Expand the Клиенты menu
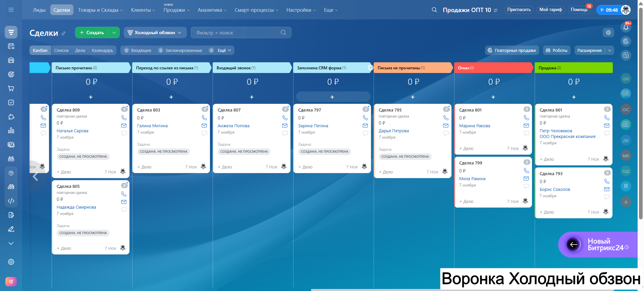 143,10
